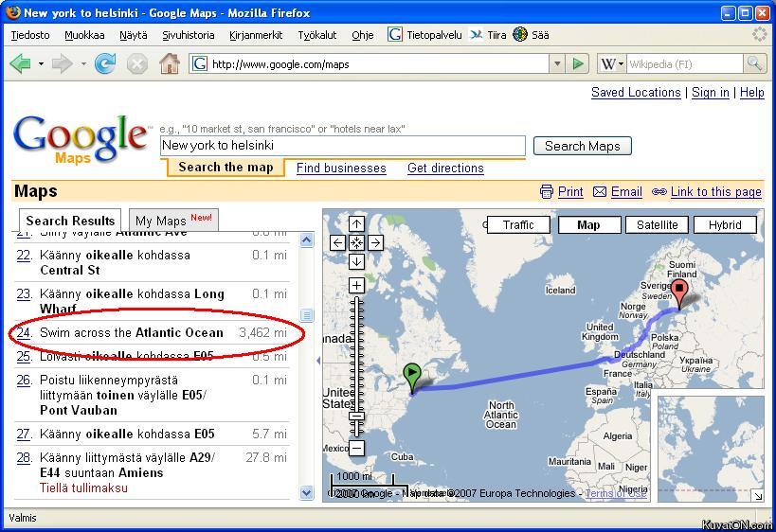Image resolution: width=776 pixels, height=532 pixels.
Task: Collapse the left results panel arrow
Action: tap(318, 361)
